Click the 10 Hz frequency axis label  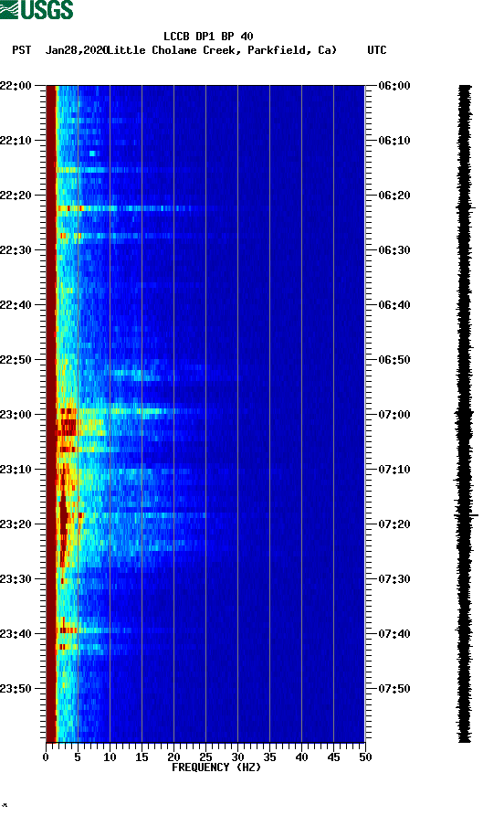tap(110, 757)
